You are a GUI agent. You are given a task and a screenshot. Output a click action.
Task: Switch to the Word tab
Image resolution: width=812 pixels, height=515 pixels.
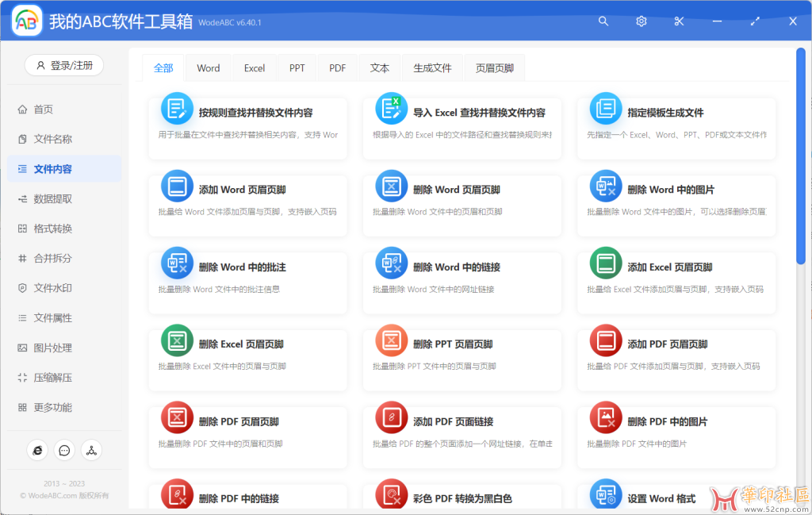208,67
